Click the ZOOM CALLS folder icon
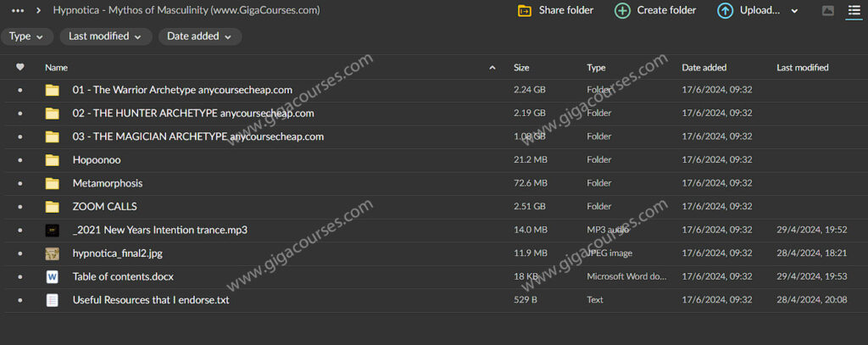 (52, 206)
